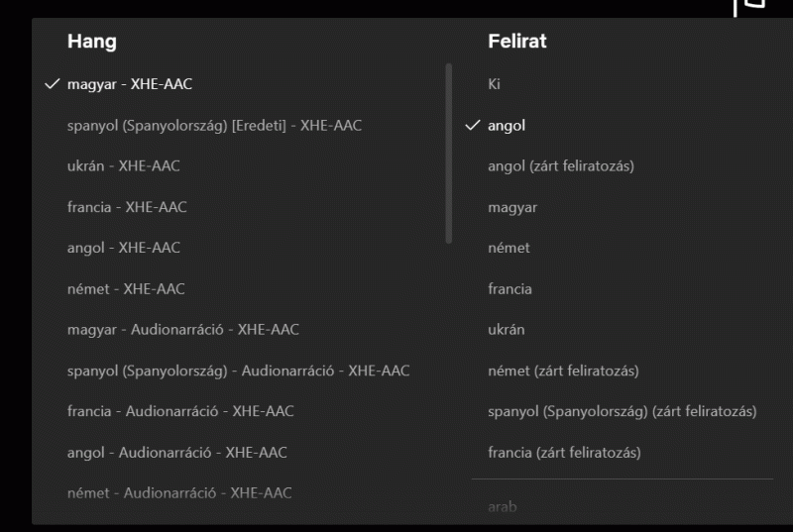Screen dimensions: 793x532
Task: Choose spanyol (Spanyolország) [Eredeti] audio
Action: click(x=214, y=126)
